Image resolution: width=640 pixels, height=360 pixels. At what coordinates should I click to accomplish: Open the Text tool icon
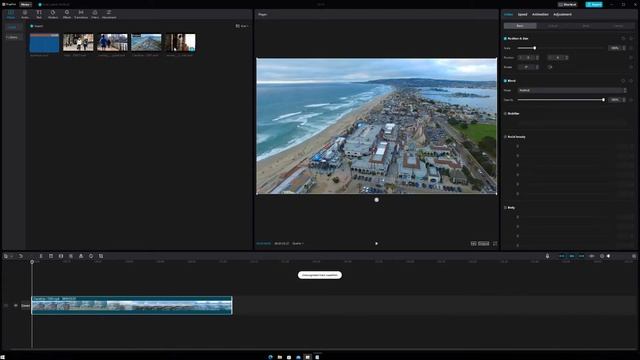[39, 14]
